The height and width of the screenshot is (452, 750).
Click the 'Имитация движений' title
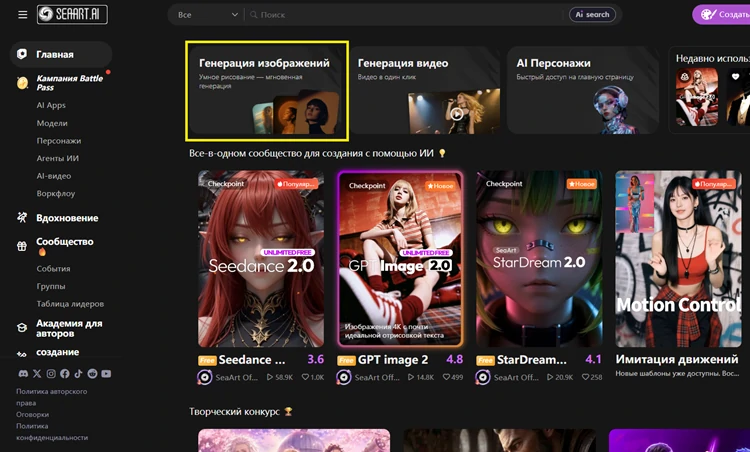[x=677, y=359]
